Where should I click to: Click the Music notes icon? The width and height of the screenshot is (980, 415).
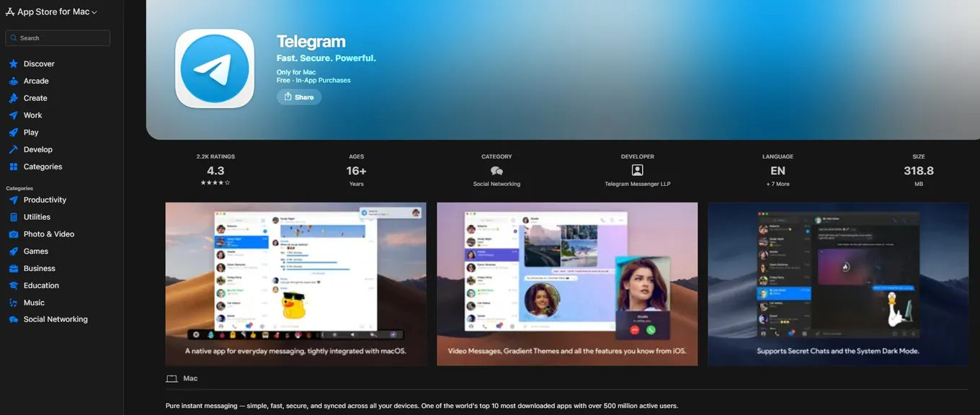[13, 303]
